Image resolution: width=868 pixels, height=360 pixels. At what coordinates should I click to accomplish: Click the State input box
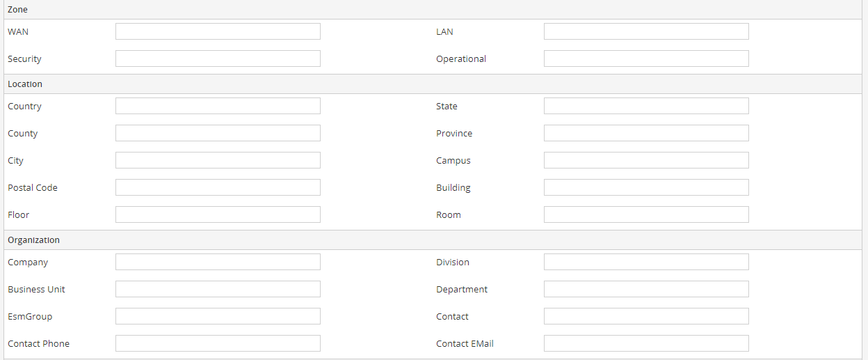coord(646,106)
